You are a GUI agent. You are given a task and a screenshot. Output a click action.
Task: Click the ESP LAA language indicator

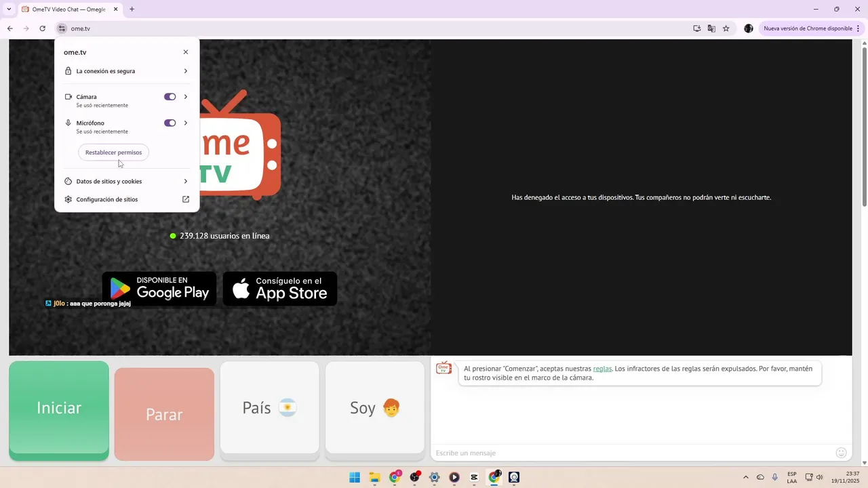[x=792, y=477]
